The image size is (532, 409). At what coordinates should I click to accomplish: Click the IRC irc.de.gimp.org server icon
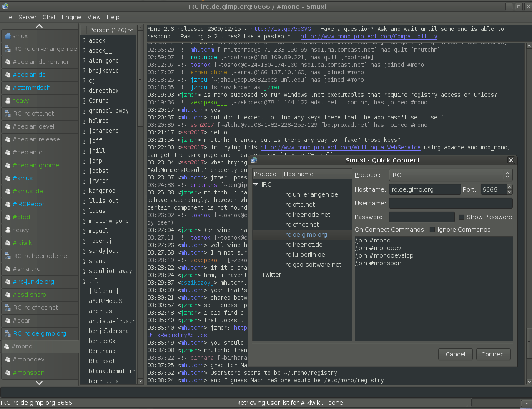click(8, 333)
